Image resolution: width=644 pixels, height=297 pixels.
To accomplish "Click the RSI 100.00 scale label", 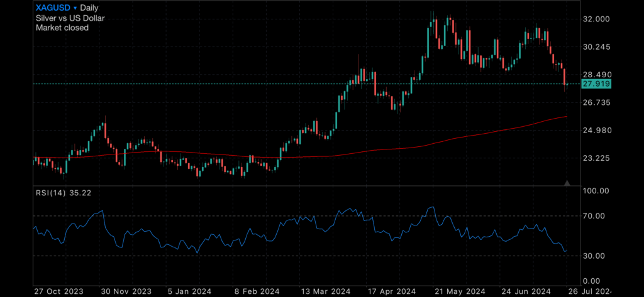I will coord(597,191).
